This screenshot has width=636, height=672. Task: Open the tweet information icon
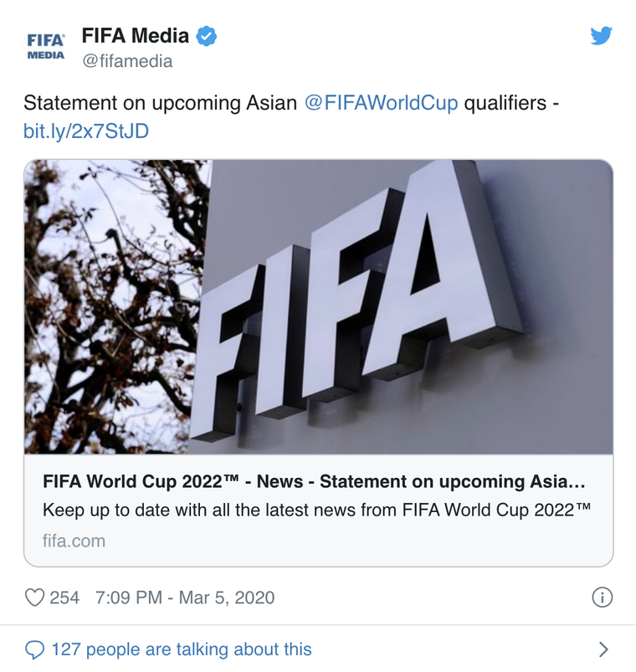pyautogui.click(x=601, y=597)
